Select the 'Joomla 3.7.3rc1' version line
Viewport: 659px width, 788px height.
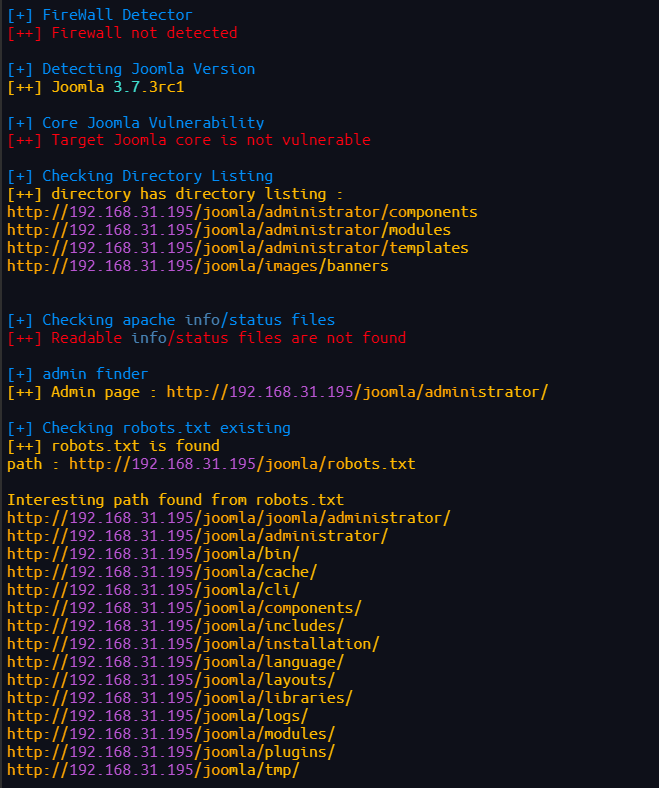pos(96,87)
